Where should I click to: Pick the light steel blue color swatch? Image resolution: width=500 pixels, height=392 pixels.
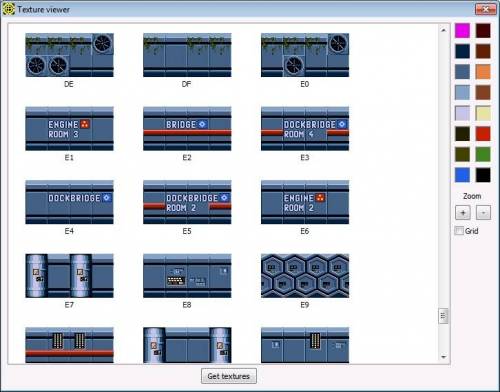point(463,93)
